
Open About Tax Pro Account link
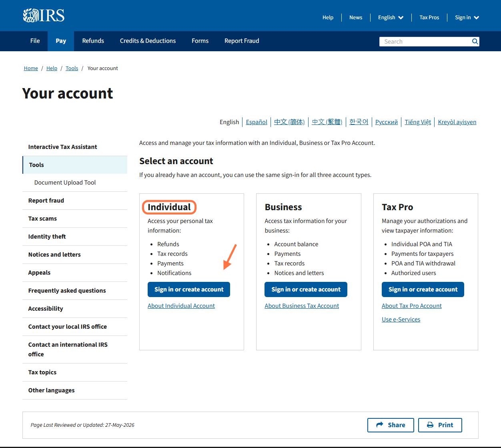pyautogui.click(x=412, y=306)
